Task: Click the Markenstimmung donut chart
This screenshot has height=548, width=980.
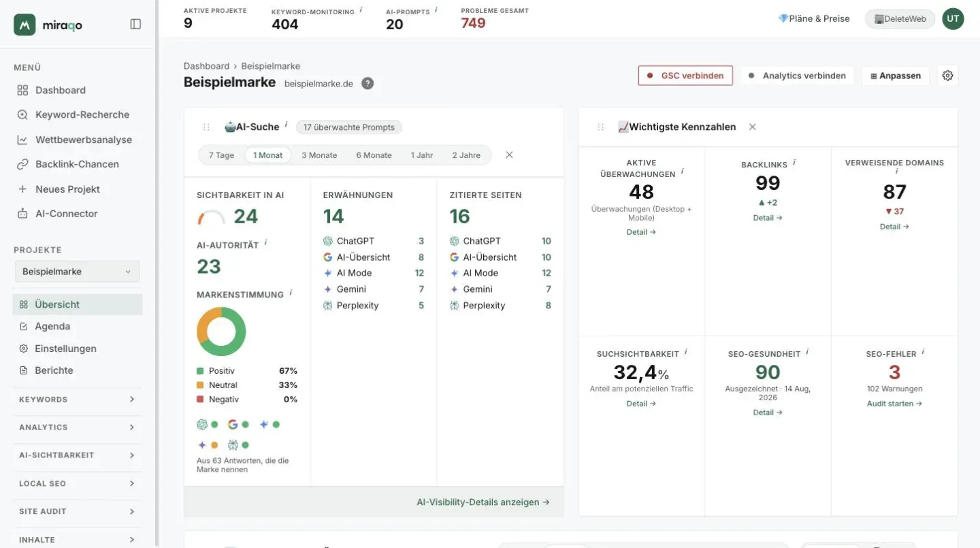Action: [x=221, y=332]
